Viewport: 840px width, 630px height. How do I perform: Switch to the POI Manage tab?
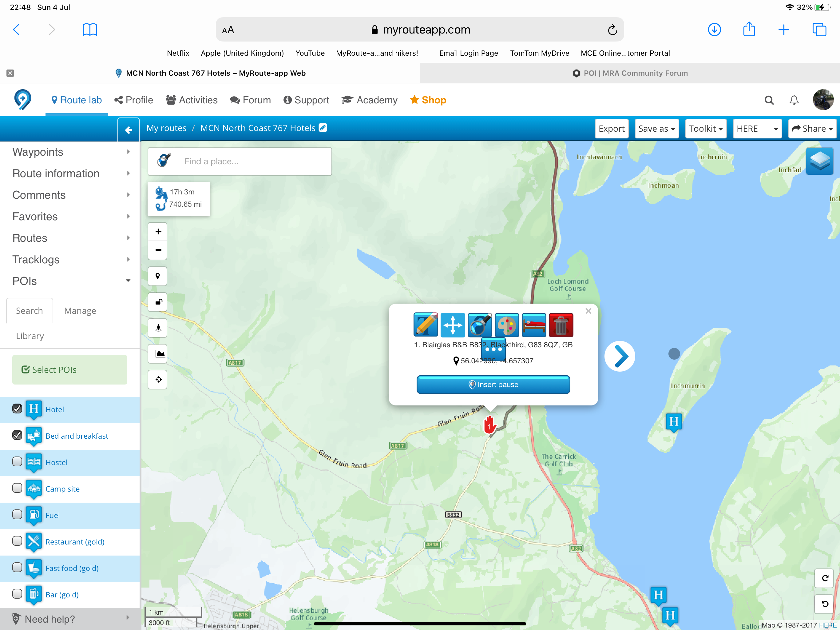pos(80,311)
